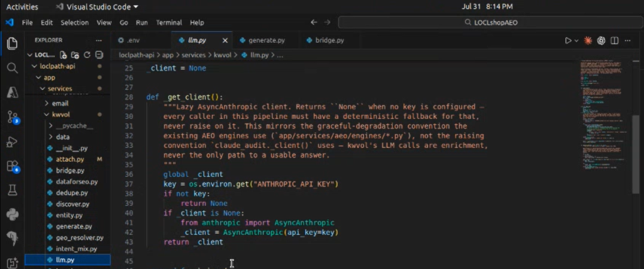Open the ChatGPT Codex icon in editor toolbar
The height and width of the screenshot is (269, 644).
pos(602,40)
